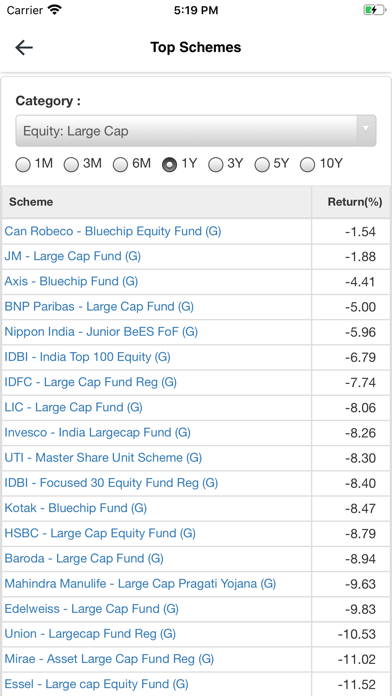
Task: Click the Return(%) column header
Action: pos(355,202)
